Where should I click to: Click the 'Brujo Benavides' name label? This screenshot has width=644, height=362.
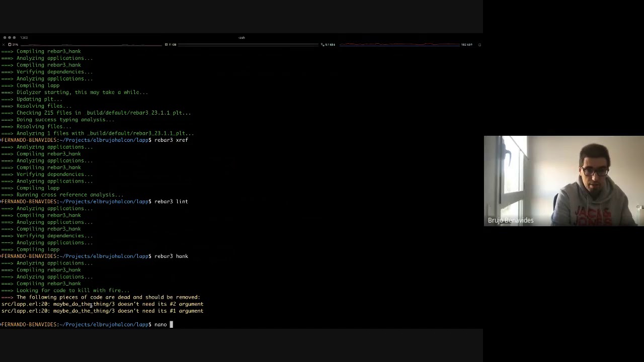(x=511, y=220)
